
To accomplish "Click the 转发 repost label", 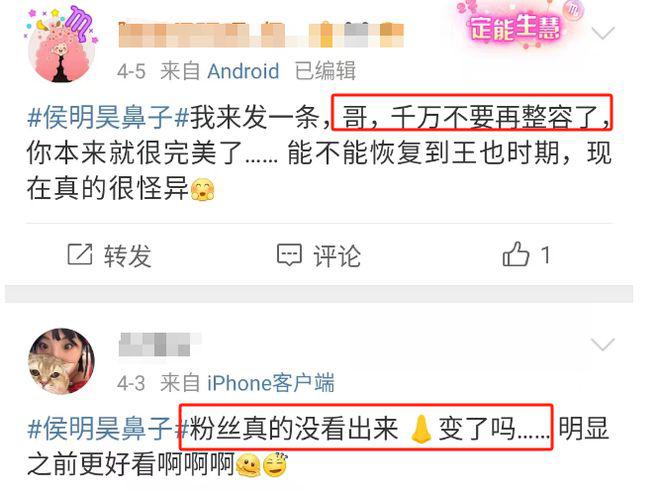I will [128, 255].
